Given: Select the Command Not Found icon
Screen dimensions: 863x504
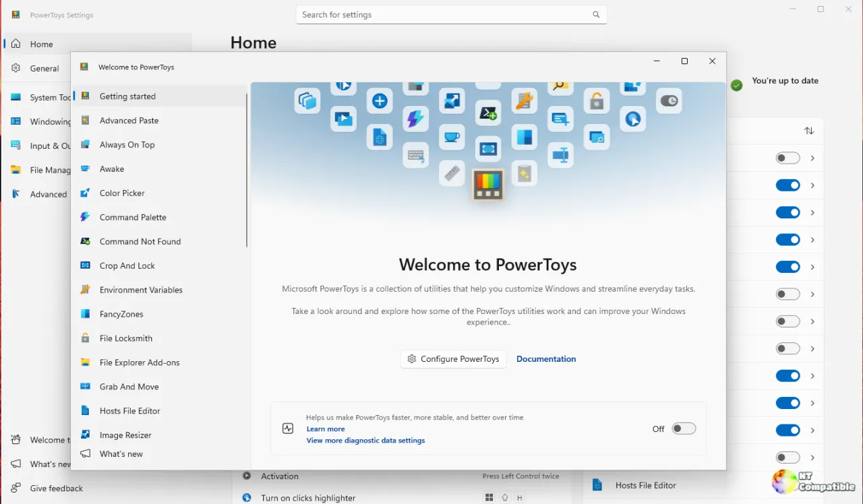Looking at the screenshot, I should 85,242.
